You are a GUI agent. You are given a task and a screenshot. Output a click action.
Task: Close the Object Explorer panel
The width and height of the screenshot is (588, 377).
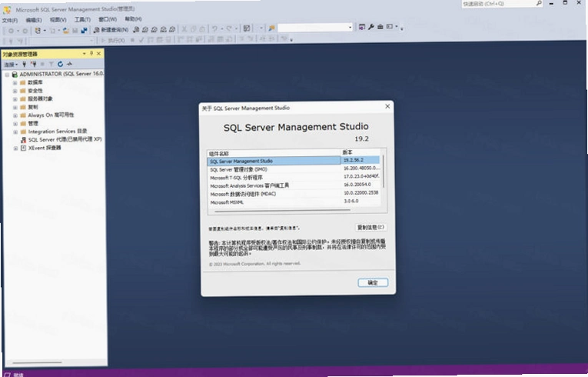pyautogui.click(x=98, y=54)
